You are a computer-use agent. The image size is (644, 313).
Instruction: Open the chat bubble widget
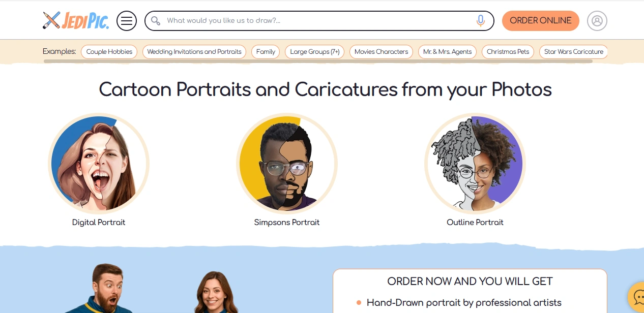point(637,298)
